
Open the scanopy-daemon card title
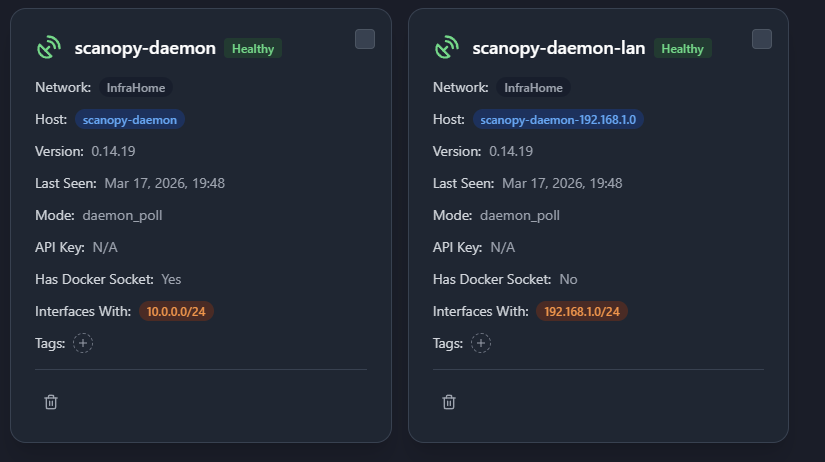[x=145, y=48]
